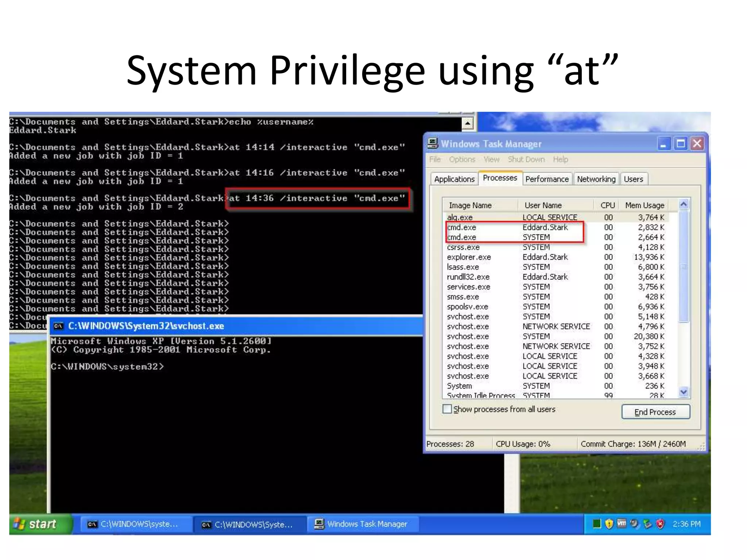This screenshot has width=747, height=560.
Task: Enable Show processes from all users
Action: (447, 409)
